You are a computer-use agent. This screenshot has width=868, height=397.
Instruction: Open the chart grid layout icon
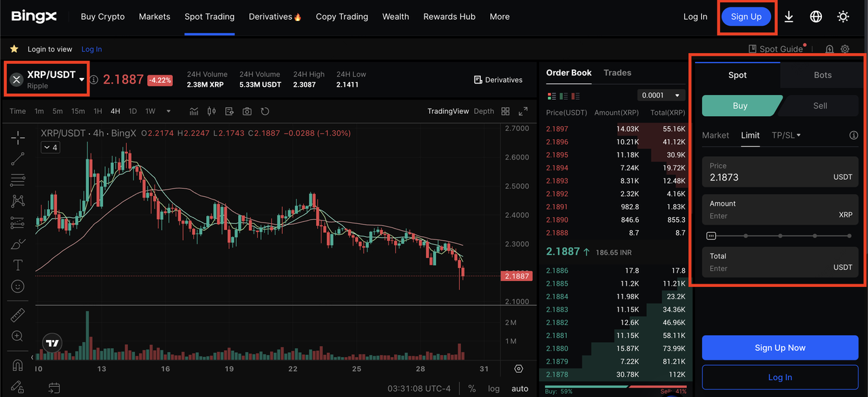tap(505, 111)
